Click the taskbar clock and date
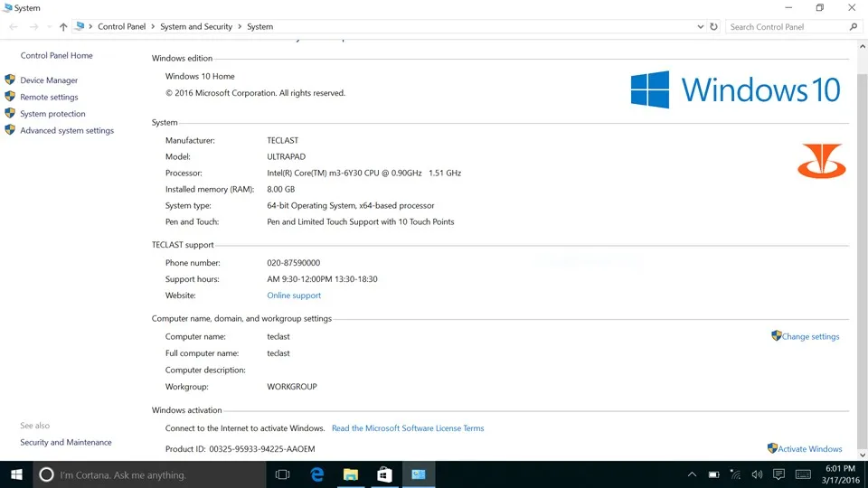 (840, 474)
